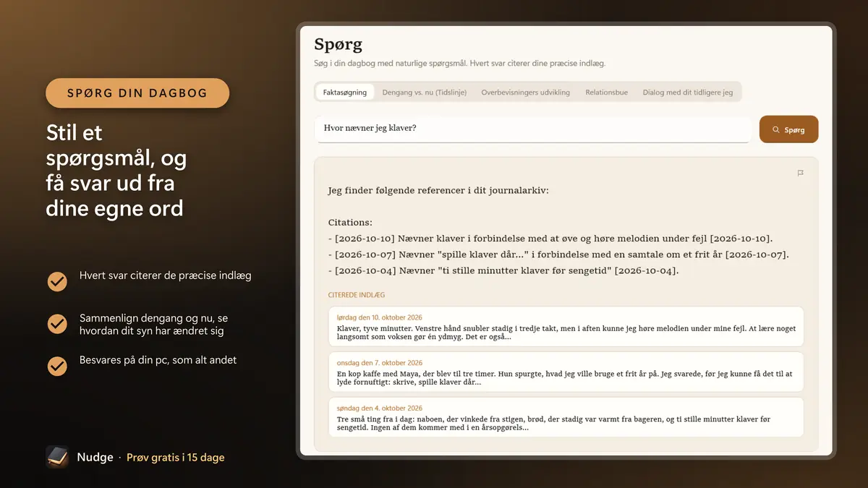Click the "Spørg" page heading
Image resolution: width=868 pixels, height=488 pixels.
(x=339, y=45)
